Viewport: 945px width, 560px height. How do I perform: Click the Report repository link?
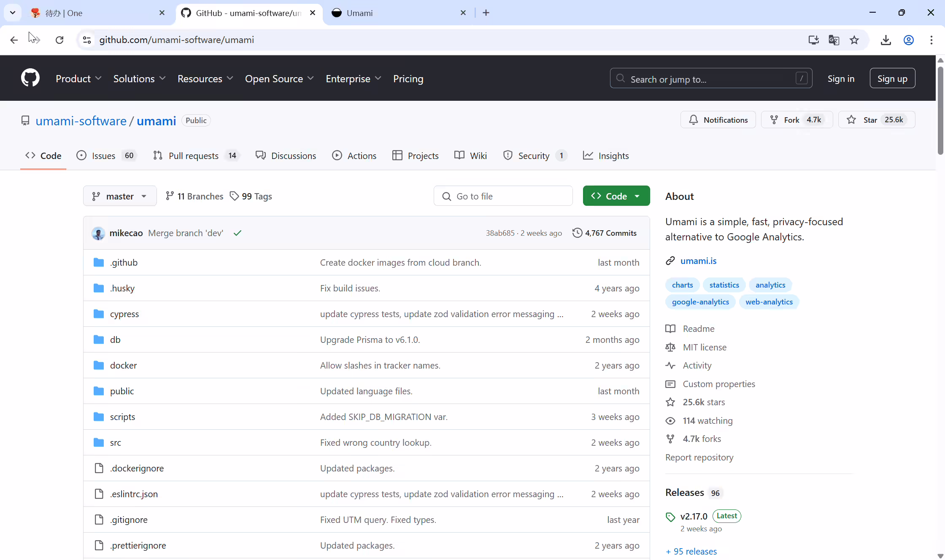click(x=699, y=458)
